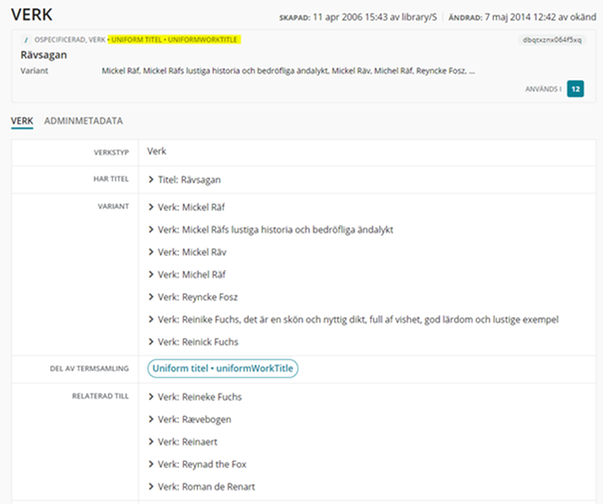This screenshot has width=603, height=504.
Task: Expand the long Reinike Fuchs variant
Action: coord(150,319)
